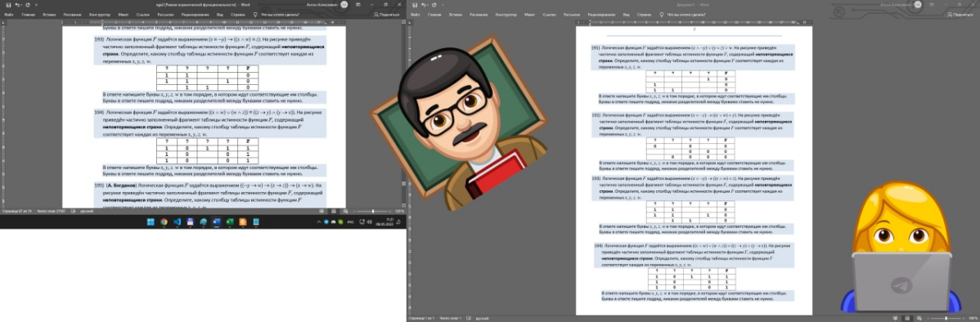Open Макет tab in right Word window
Screen dimensions: 980x322
[x=529, y=15]
